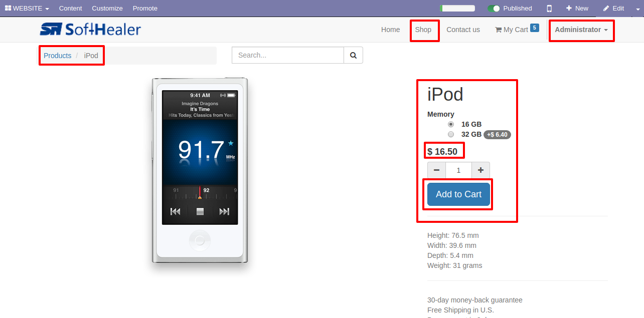Click the iPod breadcrumb text
644x318 pixels.
pos(91,56)
